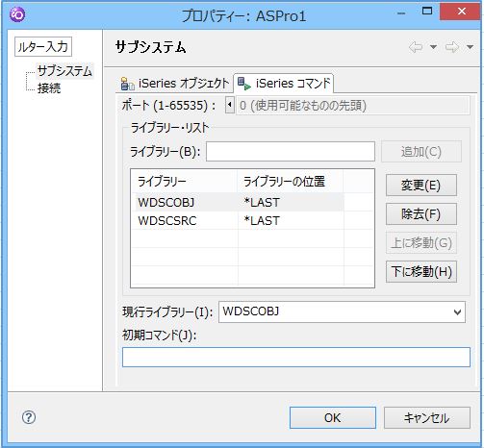
Task: Click the iSeries オブジェクト tab icon
Action: 127,84
